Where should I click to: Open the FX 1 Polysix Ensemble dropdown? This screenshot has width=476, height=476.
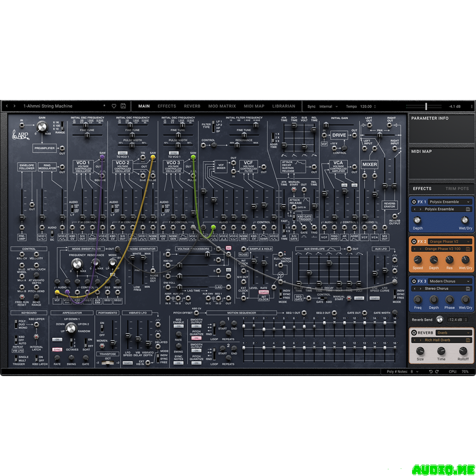[449, 202]
